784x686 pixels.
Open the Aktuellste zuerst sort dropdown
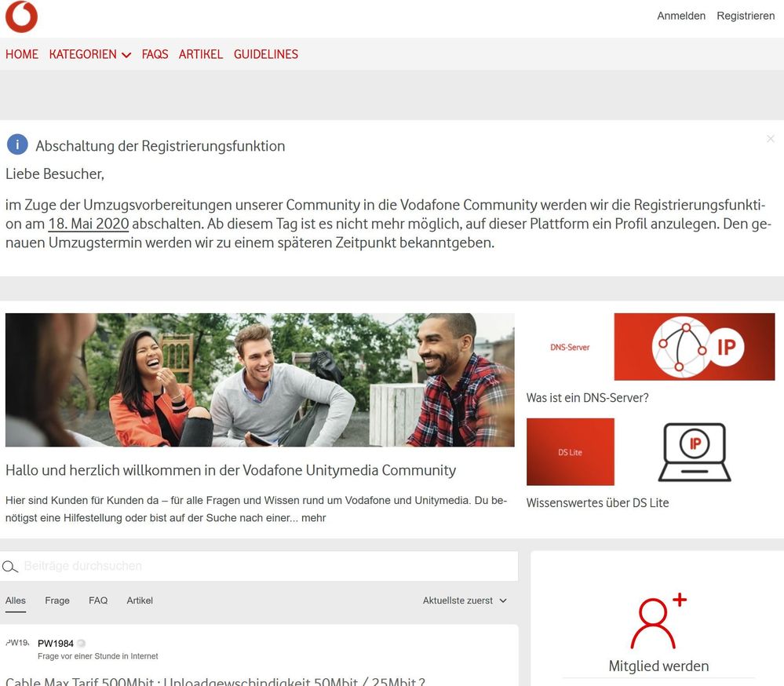coord(465,600)
